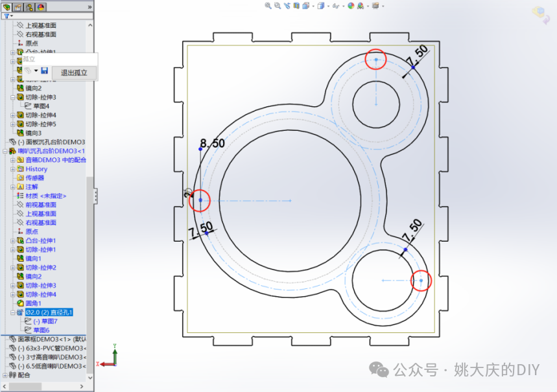Select the (-) 3寸高音喇叭DEMO3 component

coord(52,357)
